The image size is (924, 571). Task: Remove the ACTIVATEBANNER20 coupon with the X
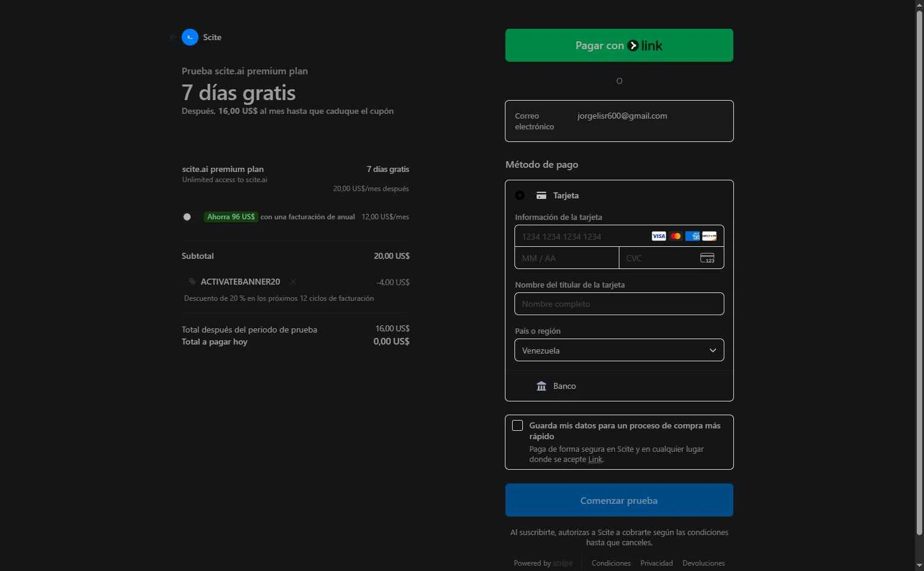[x=293, y=282]
